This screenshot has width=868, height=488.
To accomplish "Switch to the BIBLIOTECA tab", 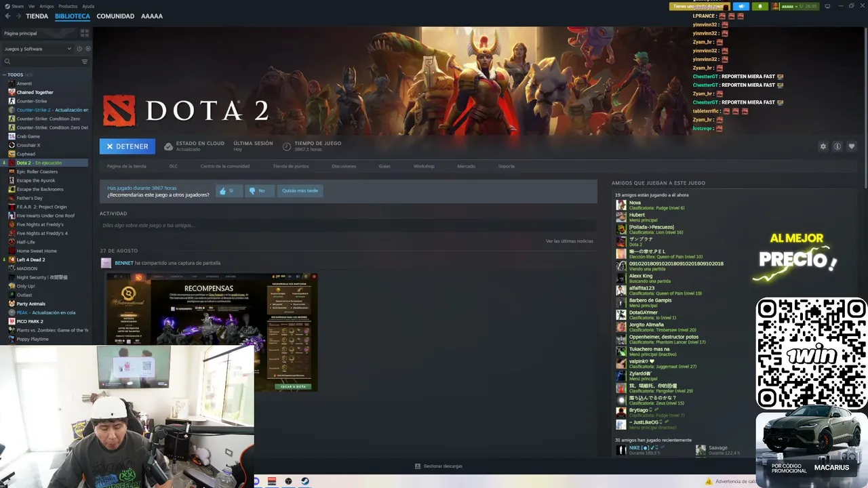I will [73, 16].
